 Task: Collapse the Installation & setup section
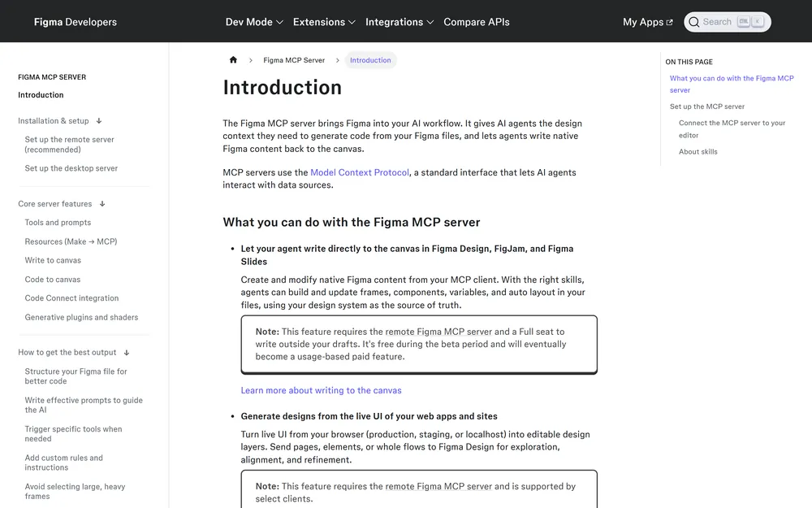tap(99, 121)
